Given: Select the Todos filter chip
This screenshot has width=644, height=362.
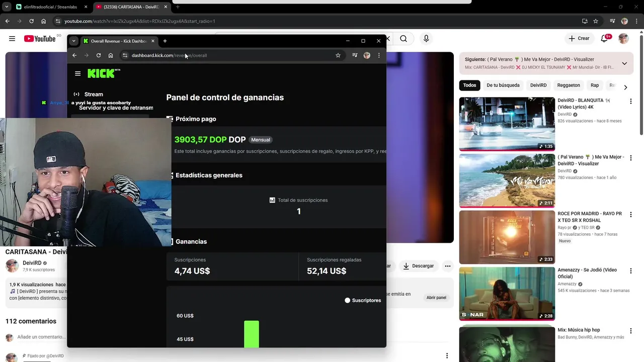Looking at the screenshot, I should [469, 85].
